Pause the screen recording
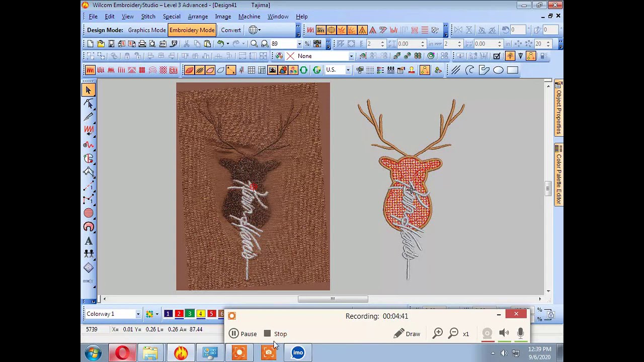 tap(243, 334)
